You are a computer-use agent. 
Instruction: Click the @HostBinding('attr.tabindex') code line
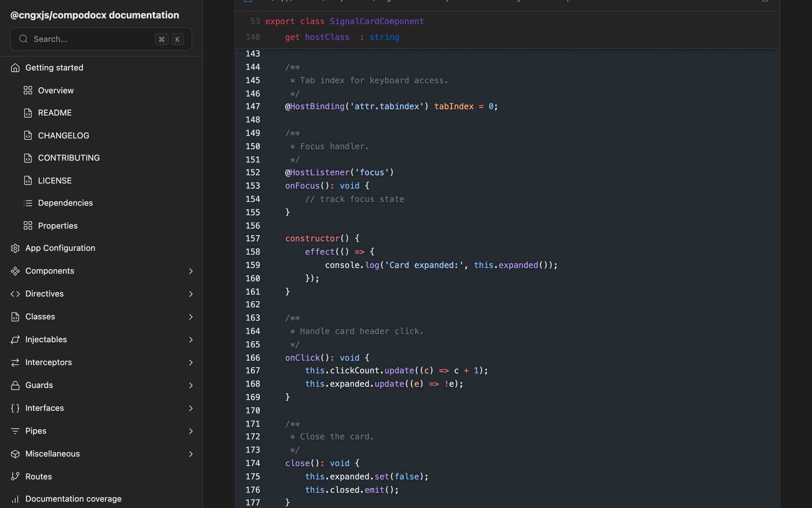point(392,106)
